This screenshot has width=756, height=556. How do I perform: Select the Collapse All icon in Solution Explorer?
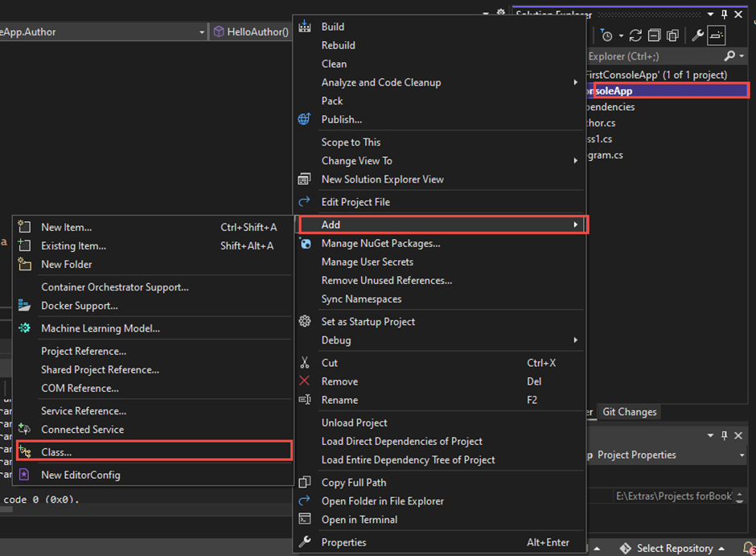pyautogui.click(x=655, y=35)
